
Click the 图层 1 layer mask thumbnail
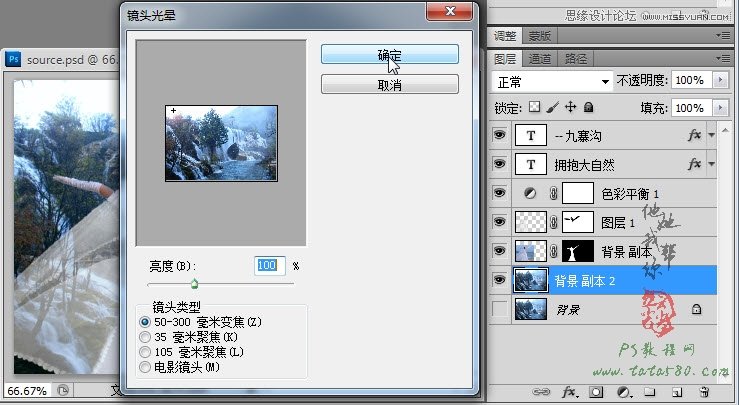578,222
